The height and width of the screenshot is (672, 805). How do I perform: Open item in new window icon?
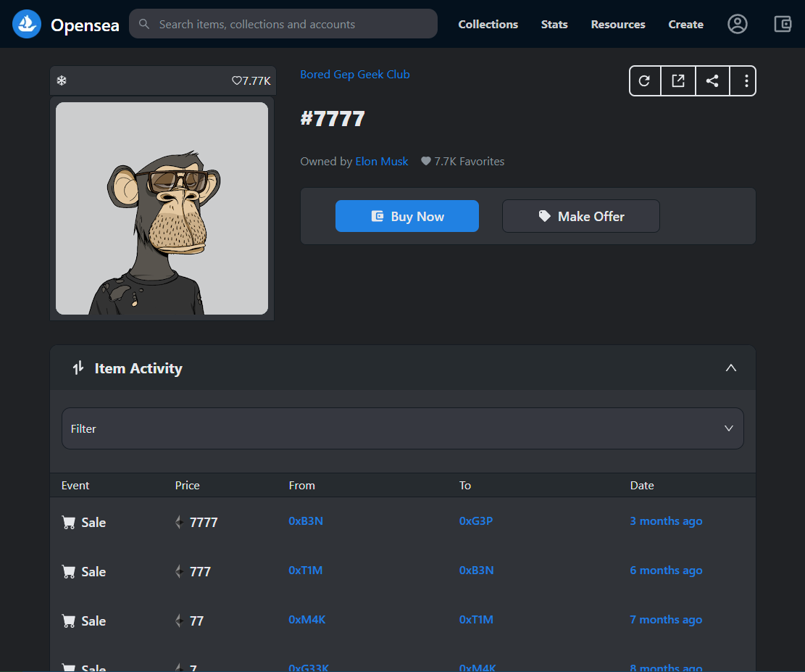678,80
